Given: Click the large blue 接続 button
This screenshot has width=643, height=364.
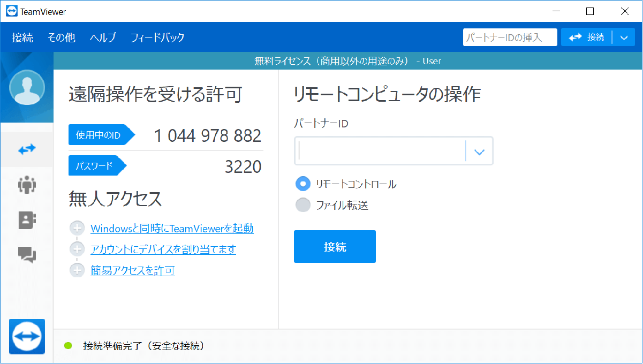Looking at the screenshot, I should pos(335,246).
